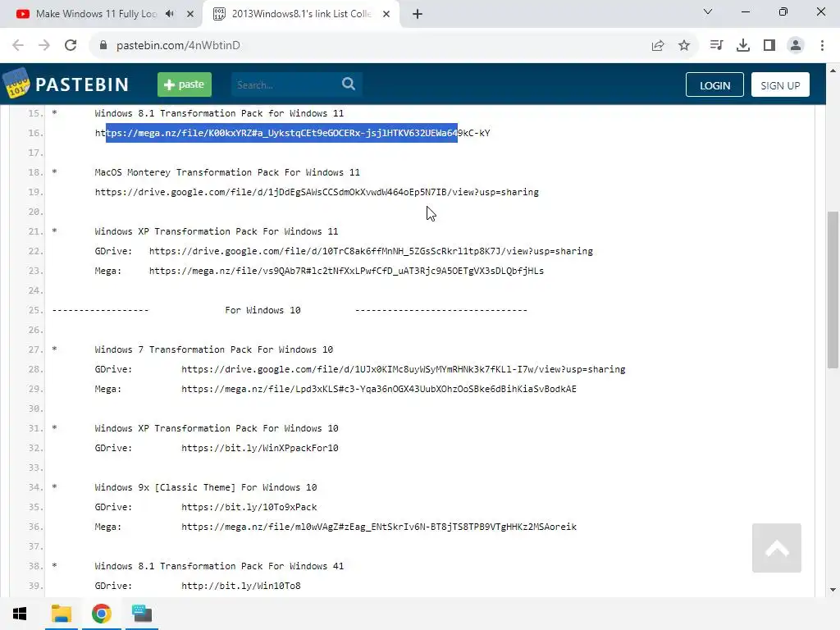The height and width of the screenshot is (630, 840).
Task: Click the scrollbar up arrow
Action: [x=833, y=71]
